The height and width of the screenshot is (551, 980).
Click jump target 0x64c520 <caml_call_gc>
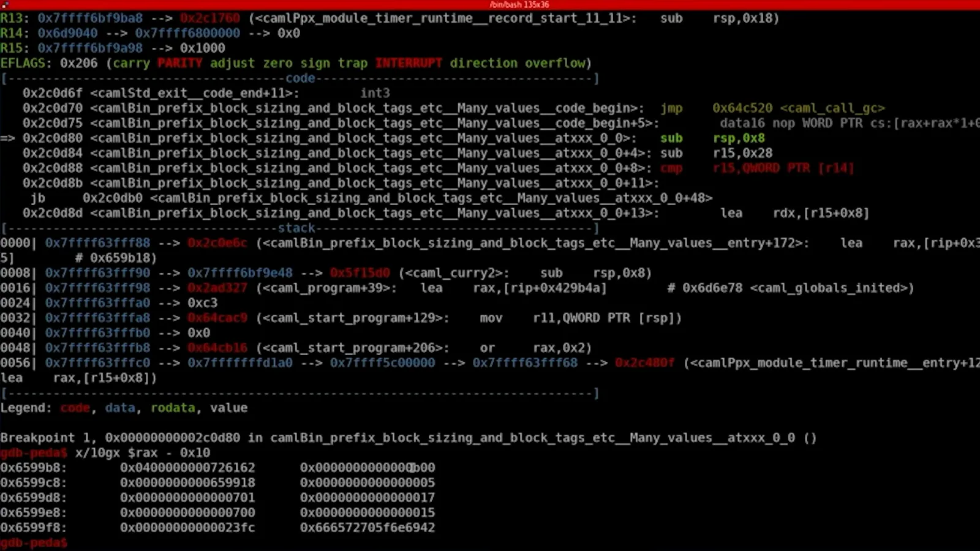tap(799, 108)
